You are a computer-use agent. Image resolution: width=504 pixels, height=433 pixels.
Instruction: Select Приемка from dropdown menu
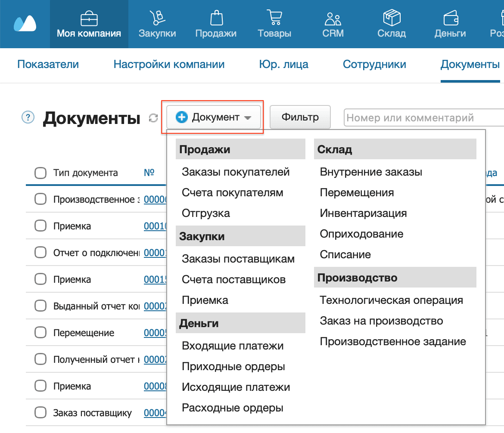[x=205, y=300]
